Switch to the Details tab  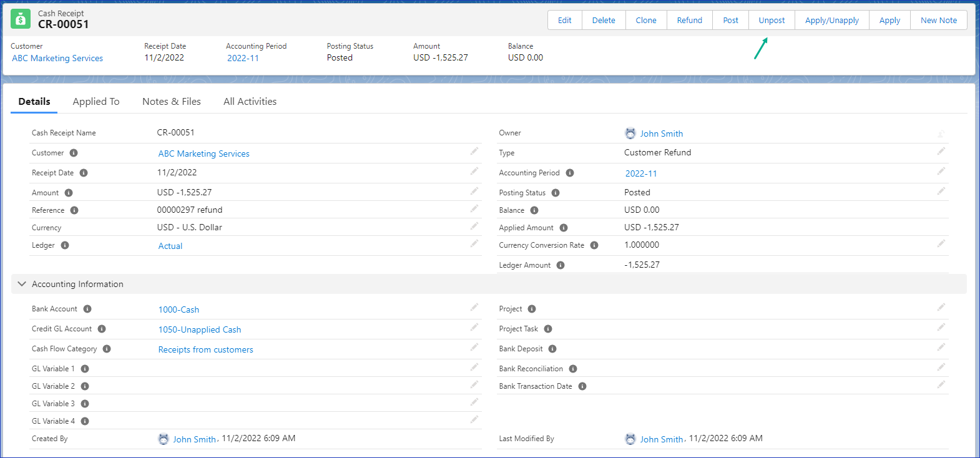click(x=34, y=101)
